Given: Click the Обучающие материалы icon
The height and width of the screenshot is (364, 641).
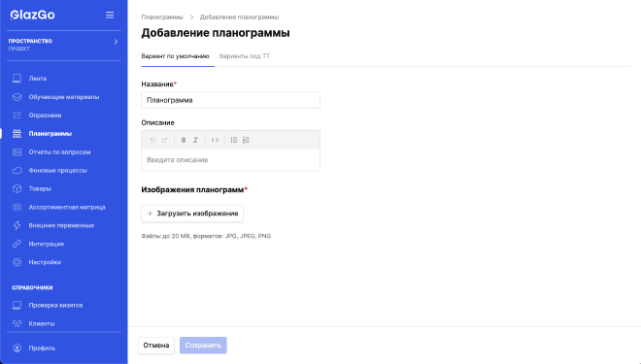Looking at the screenshot, I should click(x=17, y=97).
